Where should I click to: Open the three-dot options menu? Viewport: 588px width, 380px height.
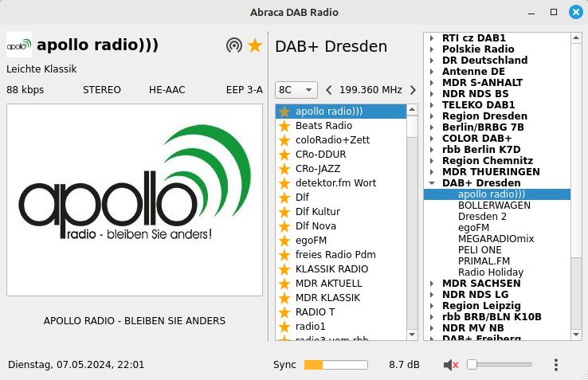tap(555, 365)
